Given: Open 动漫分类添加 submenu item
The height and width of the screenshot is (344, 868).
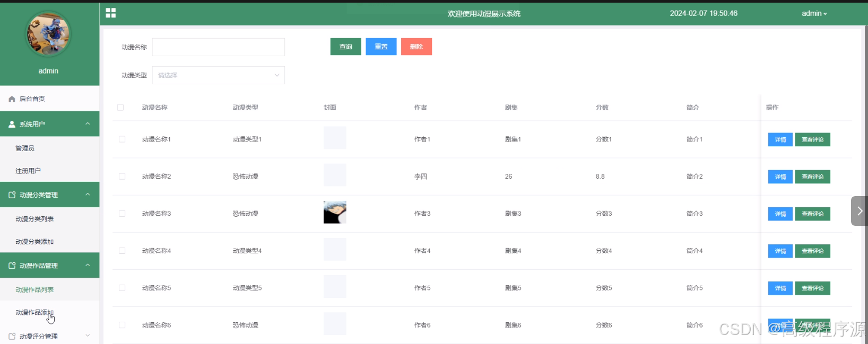Looking at the screenshot, I should (50, 242).
